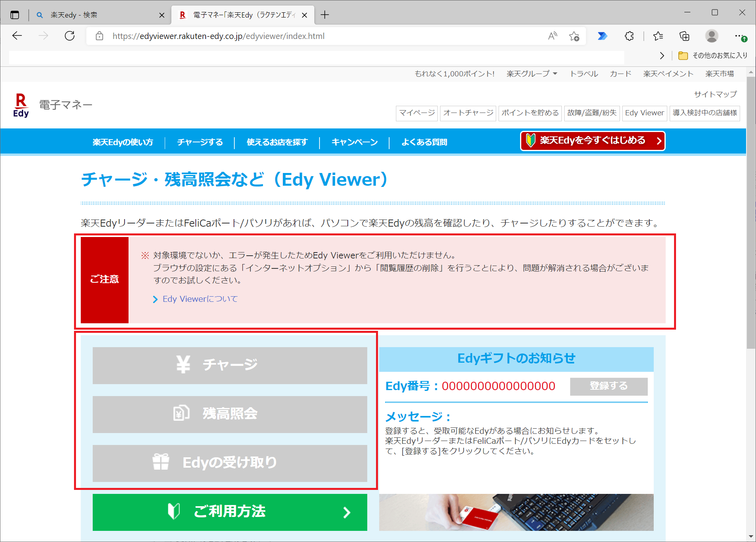This screenshot has width=756, height=542.
Task: Click 楽天Edyを今すぐはじめる button
Action: coord(592,141)
